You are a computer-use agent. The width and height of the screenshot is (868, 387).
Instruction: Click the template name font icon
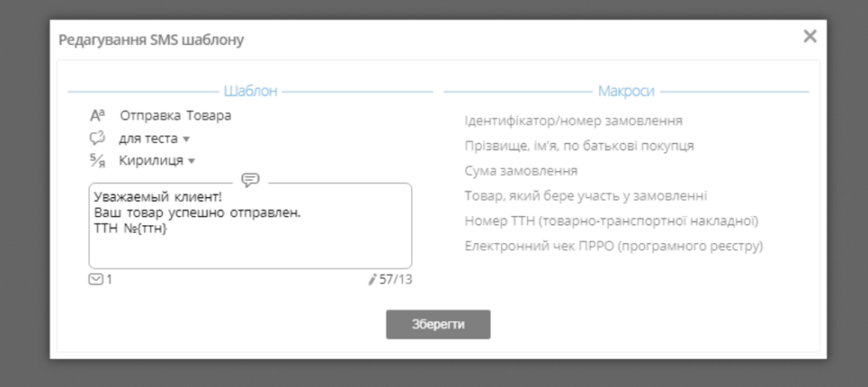tap(97, 115)
